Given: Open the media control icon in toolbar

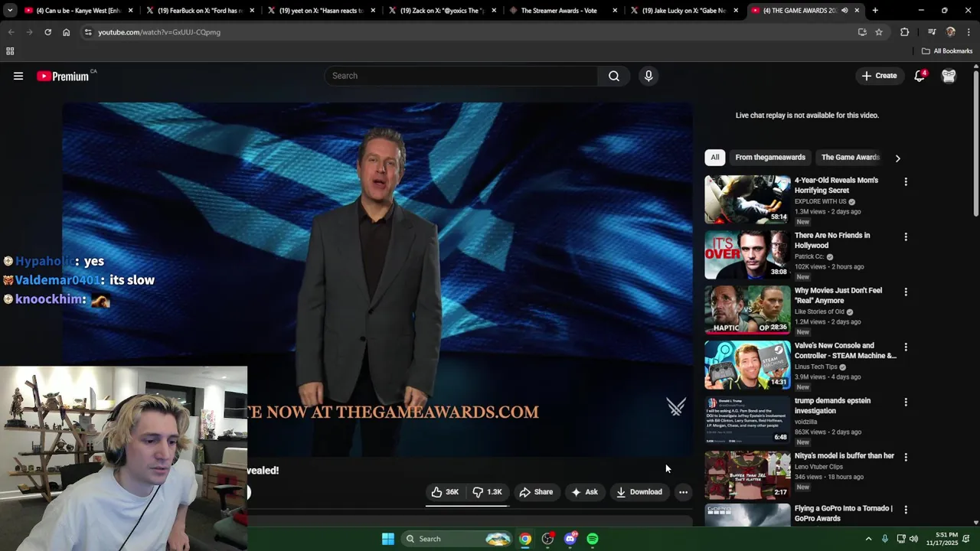Looking at the screenshot, I should pyautogui.click(x=931, y=32).
